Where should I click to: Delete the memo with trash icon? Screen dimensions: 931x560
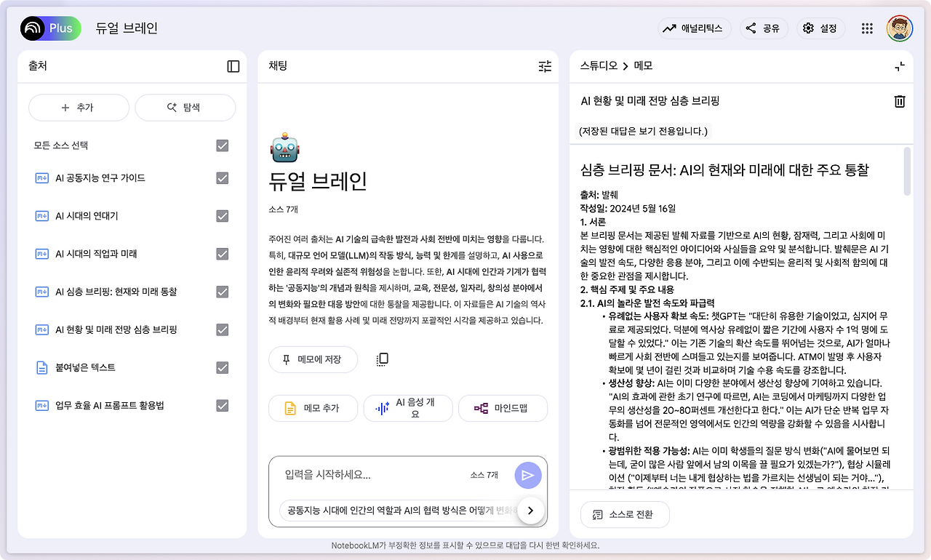click(900, 101)
